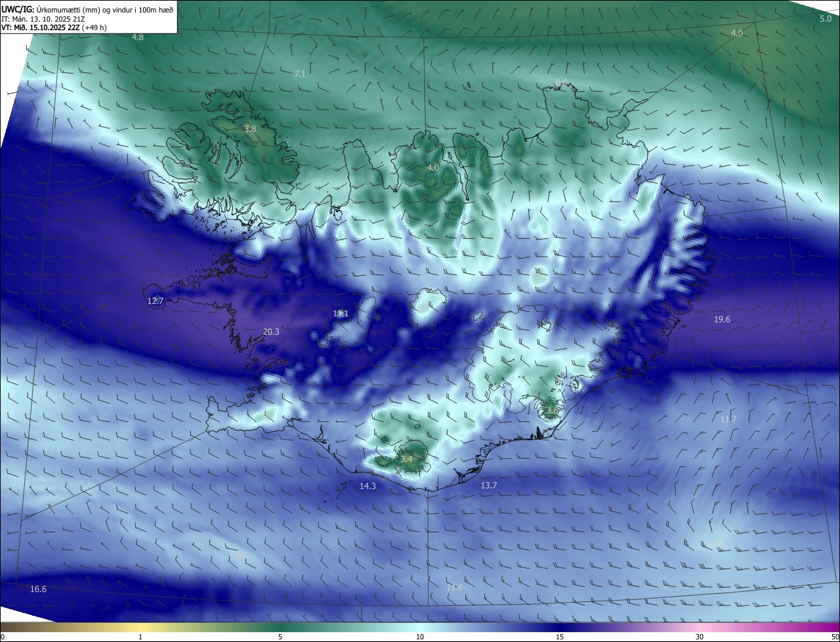Select the 8.0 value label

pos(561,82)
